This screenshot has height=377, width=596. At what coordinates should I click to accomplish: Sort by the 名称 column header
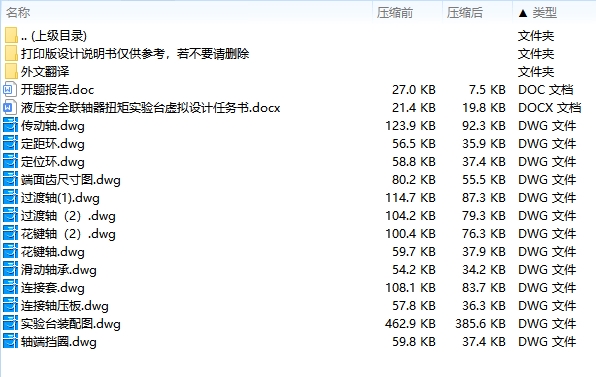(x=18, y=13)
